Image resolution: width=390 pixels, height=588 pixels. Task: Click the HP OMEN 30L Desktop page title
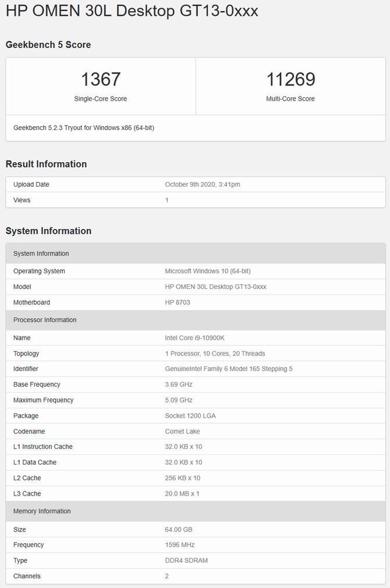point(132,12)
